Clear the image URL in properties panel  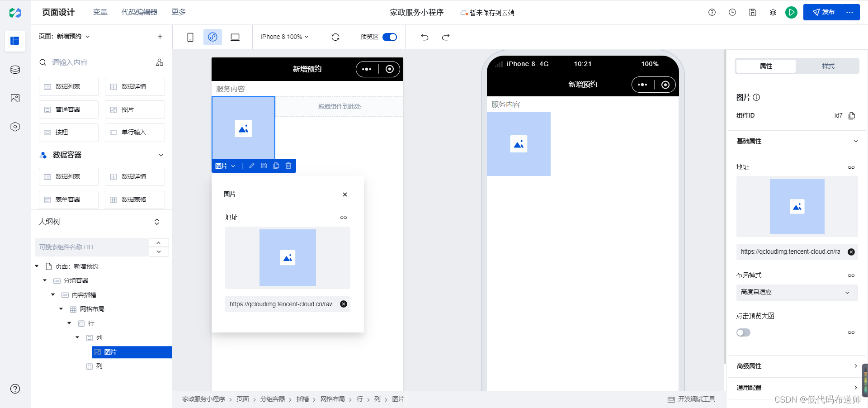pos(851,252)
